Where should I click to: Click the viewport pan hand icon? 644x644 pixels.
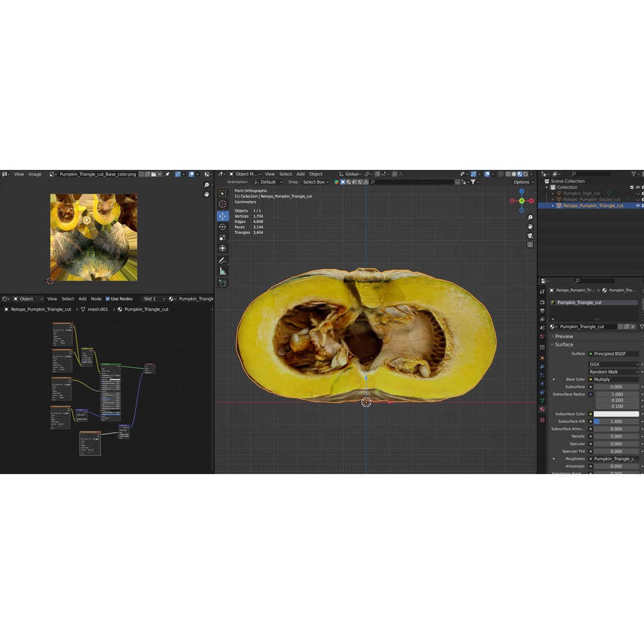pyautogui.click(x=530, y=227)
